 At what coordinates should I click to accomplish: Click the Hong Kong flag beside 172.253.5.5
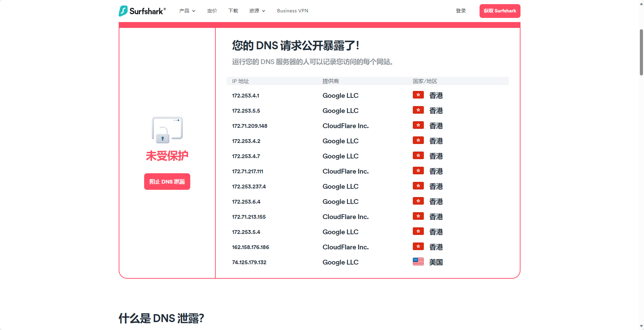point(418,110)
